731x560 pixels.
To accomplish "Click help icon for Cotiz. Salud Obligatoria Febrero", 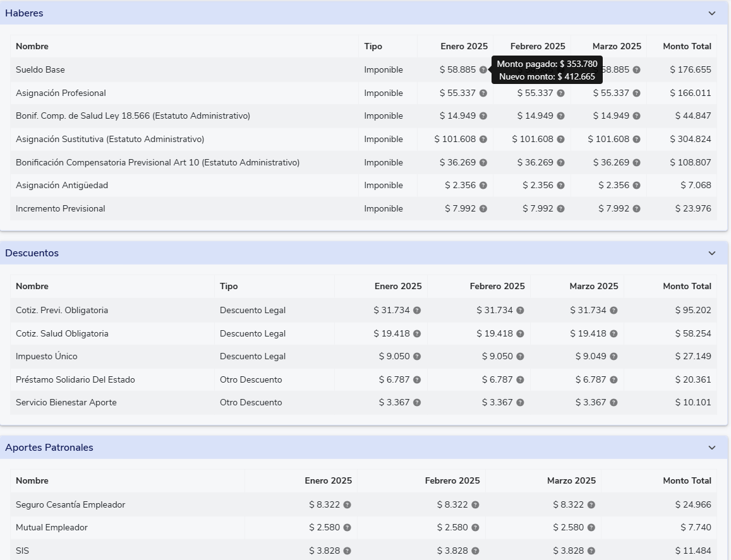I will [520, 333].
